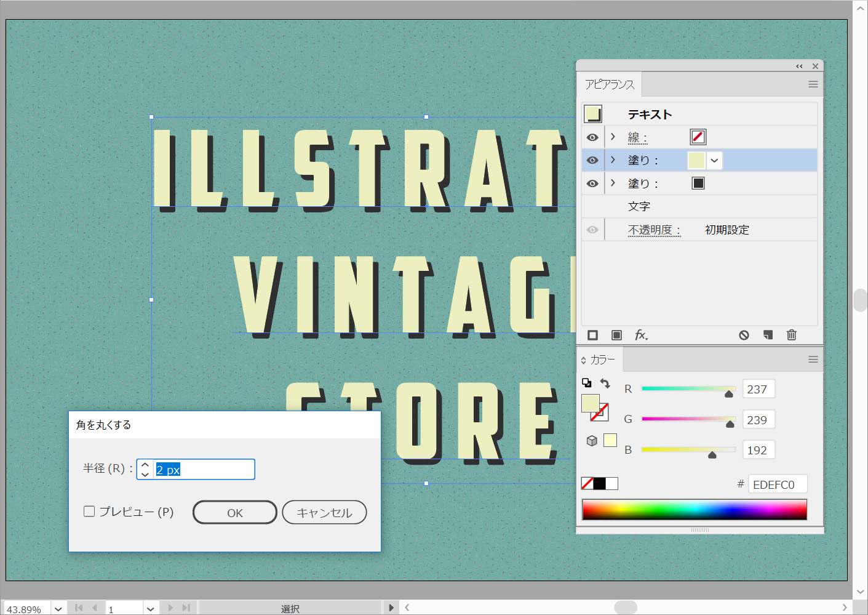
Task: Pick a color from the spectrum bar
Action: pyautogui.click(x=694, y=510)
